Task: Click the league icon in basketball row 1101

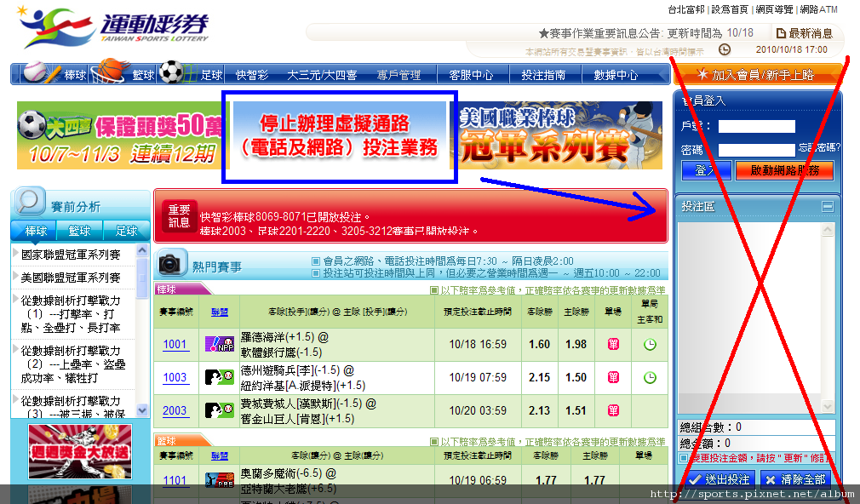Action: 220,480
